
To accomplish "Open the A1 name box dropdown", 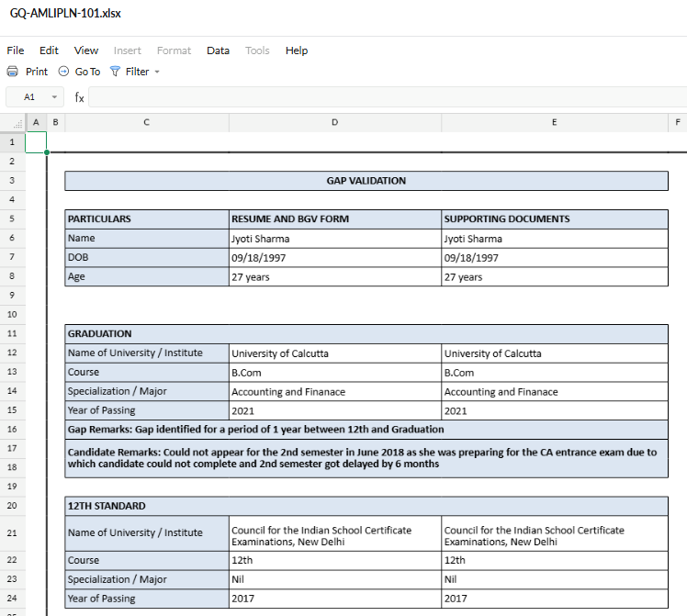I will pos(54,97).
